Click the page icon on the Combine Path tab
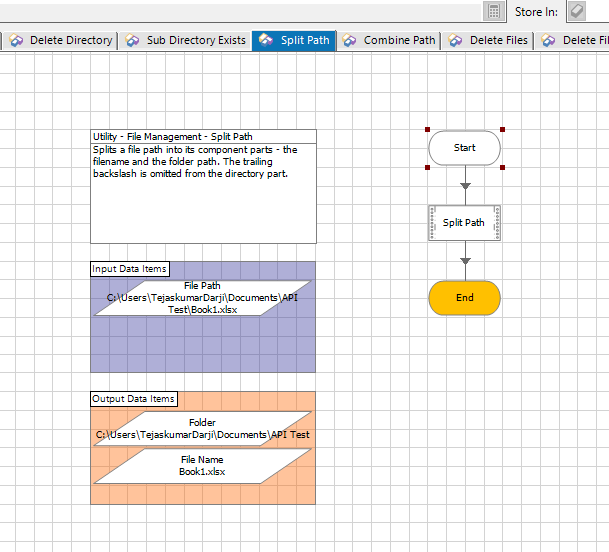The image size is (609, 552). coord(349,41)
